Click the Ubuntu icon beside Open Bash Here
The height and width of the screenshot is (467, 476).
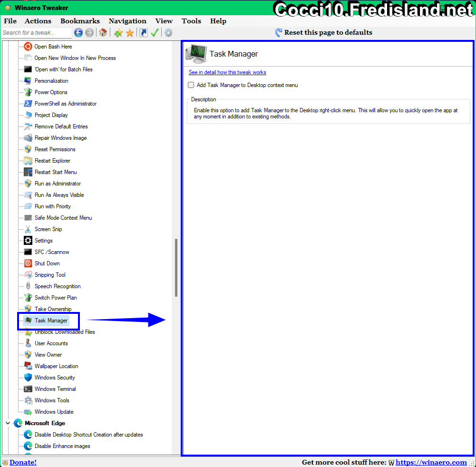pyautogui.click(x=28, y=47)
